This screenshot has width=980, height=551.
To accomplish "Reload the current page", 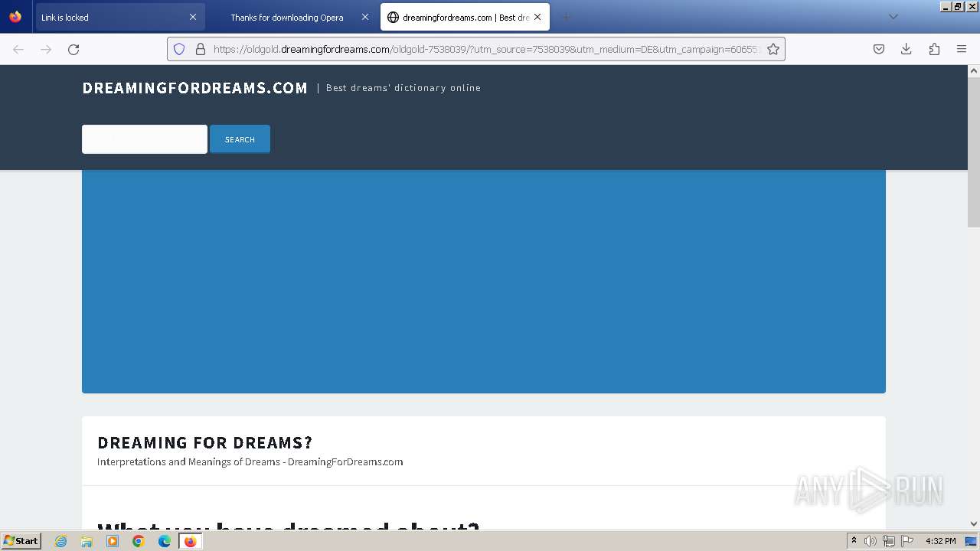I will tap(73, 49).
